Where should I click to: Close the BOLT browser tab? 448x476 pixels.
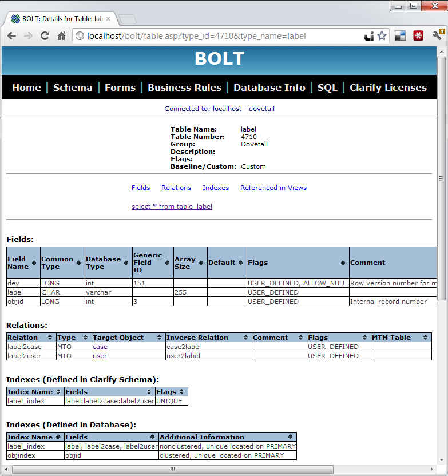coord(108,19)
